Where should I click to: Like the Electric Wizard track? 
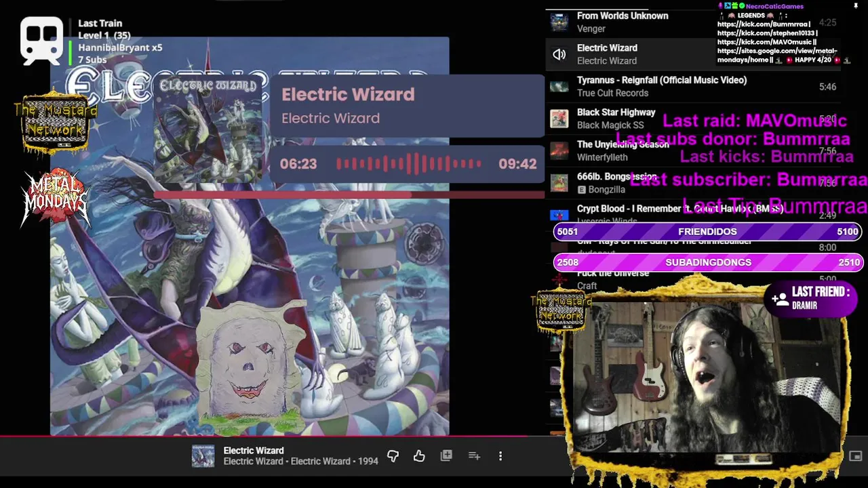click(x=419, y=456)
